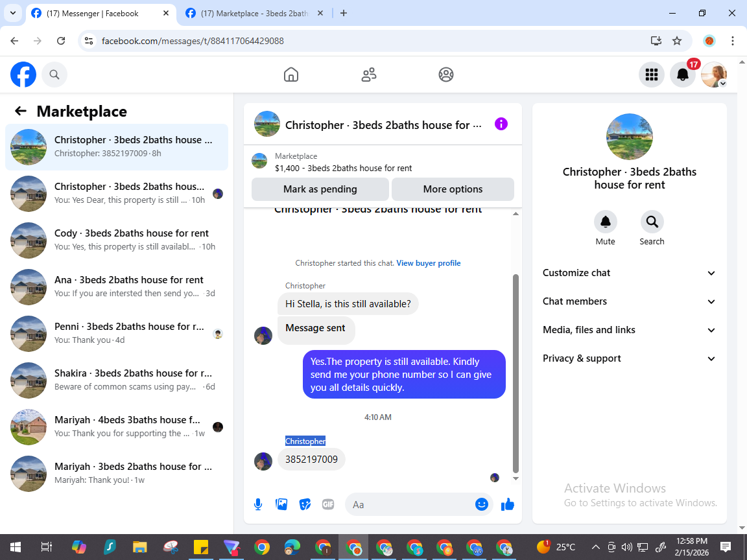Viewport: 747px width, 560px height.
Task: Click the large listing thumbnail in info panel
Action: 630,137
